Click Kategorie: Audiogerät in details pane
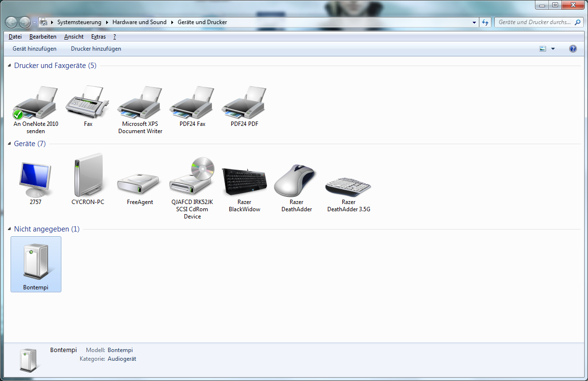 108,359
